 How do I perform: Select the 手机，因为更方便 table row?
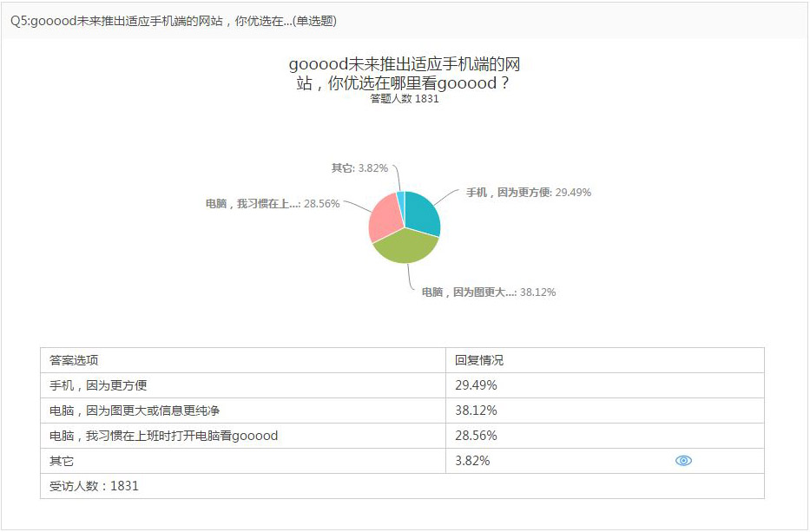pyautogui.click(x=403, y=385)
